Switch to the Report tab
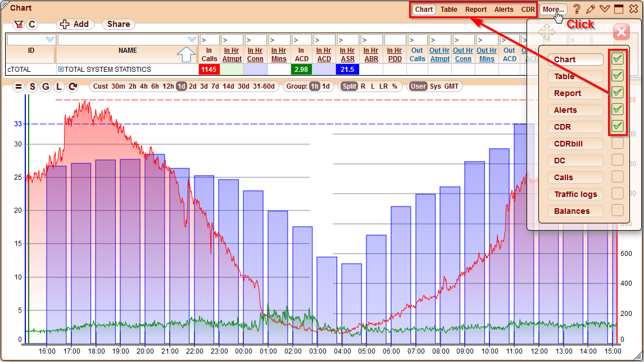 coord(475,9)
